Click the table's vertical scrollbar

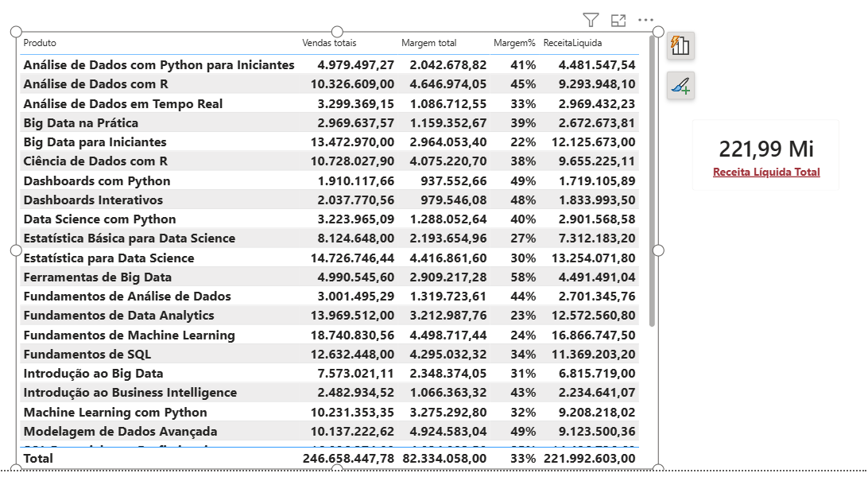[652, 180]
